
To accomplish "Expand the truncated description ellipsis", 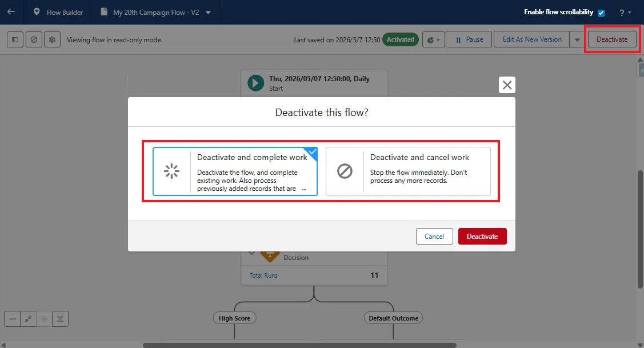I will [x=304, y=189].
